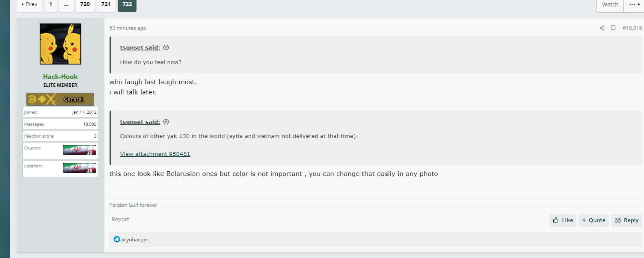The image size is (644, 258).
Task: Click the General rank badge
Action: click(60, 99)
